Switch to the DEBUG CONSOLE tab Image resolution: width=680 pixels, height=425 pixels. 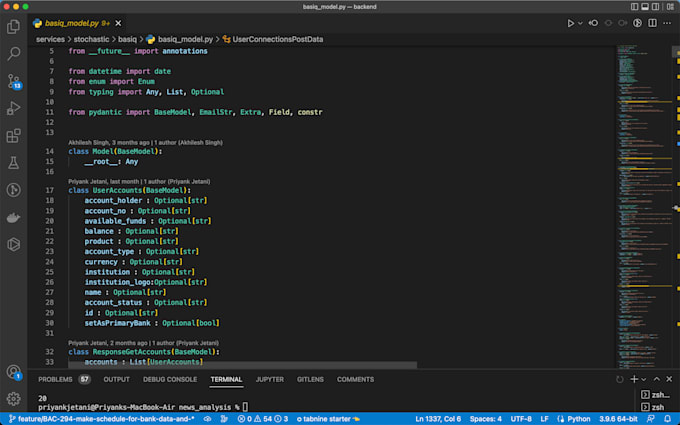point(170,379)
